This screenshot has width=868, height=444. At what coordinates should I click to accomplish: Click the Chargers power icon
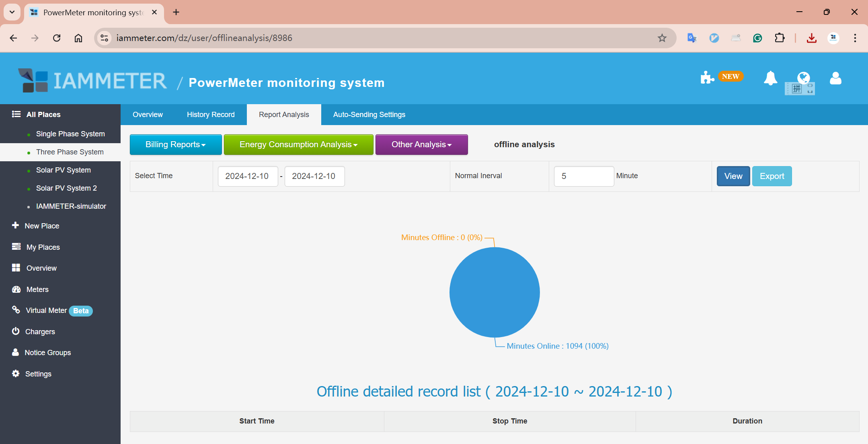point(16,331)
